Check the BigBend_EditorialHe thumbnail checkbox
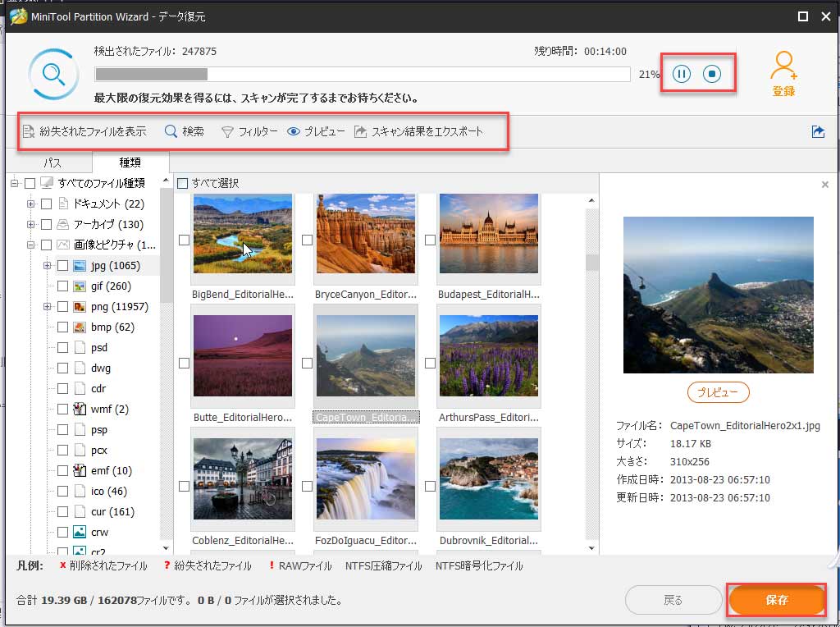The width and height of the screenshot is (840, 627). tap(185, 239)
